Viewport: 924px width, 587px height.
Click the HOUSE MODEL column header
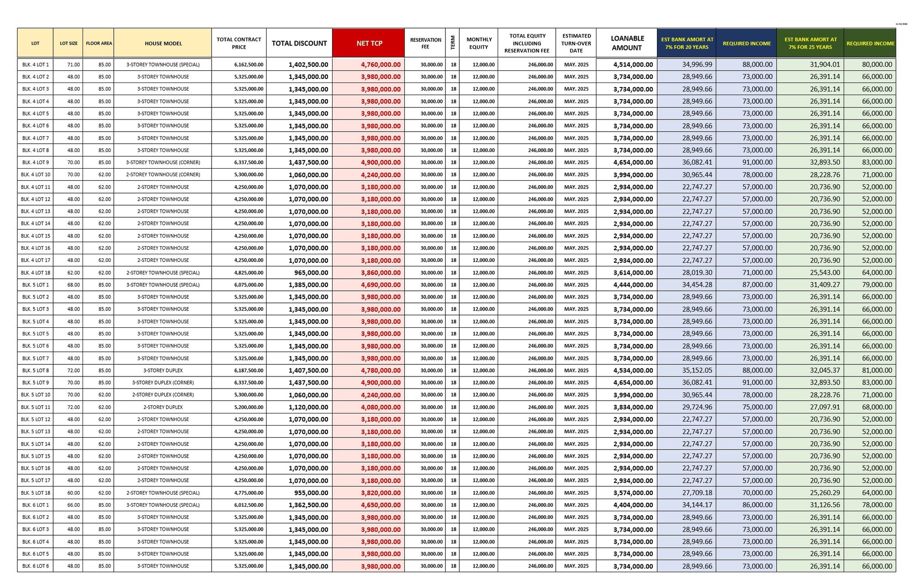[x=163, y=43]
